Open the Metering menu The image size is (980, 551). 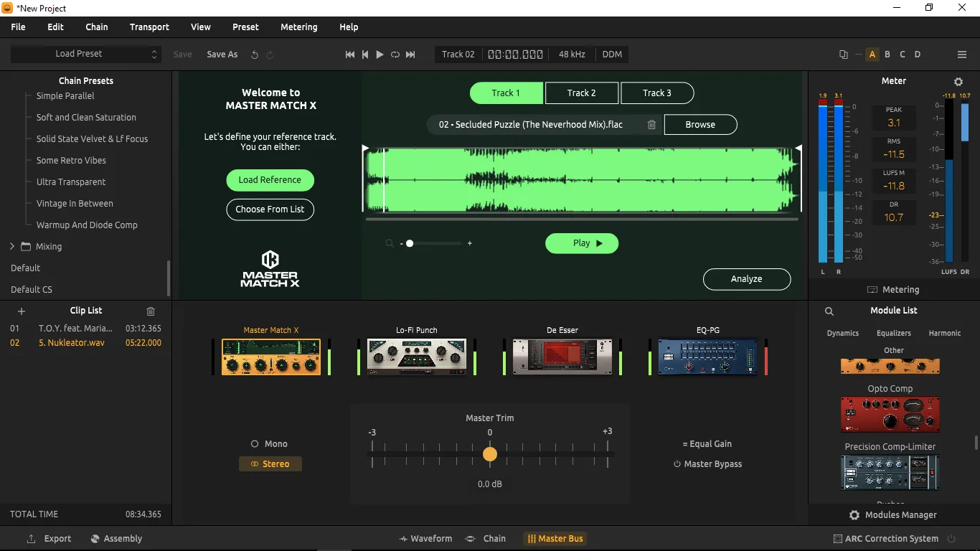tap(299, 27)
